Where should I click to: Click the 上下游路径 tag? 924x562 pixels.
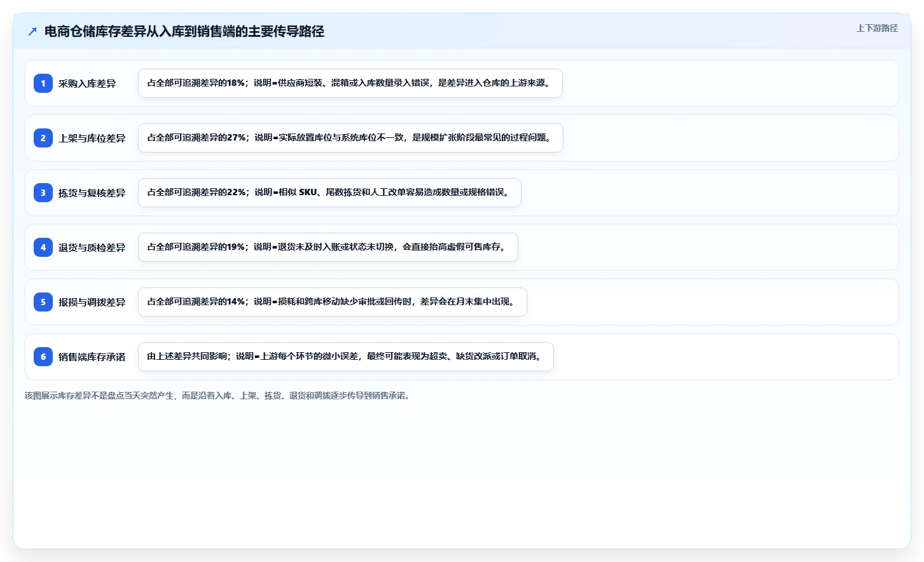(877, 28)
